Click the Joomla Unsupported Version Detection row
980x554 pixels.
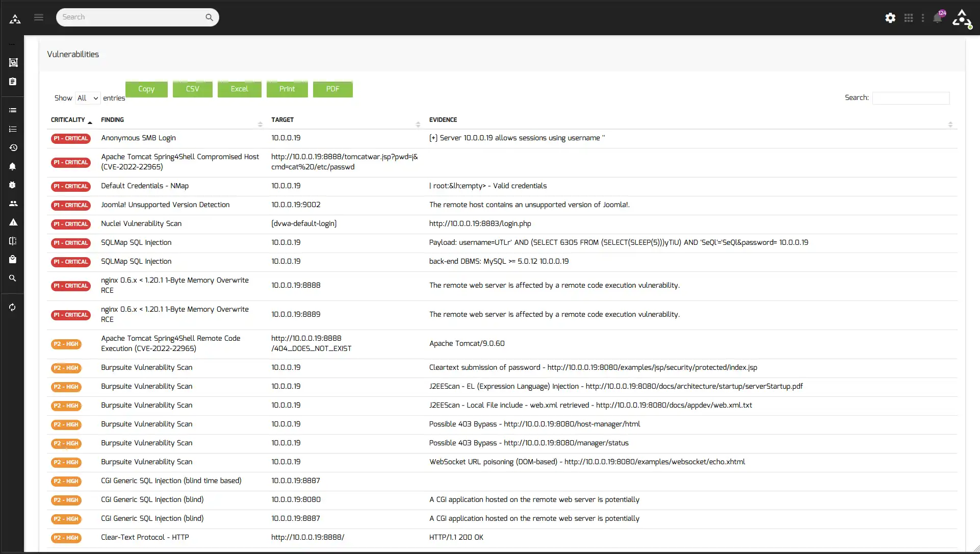click(166, 205)
